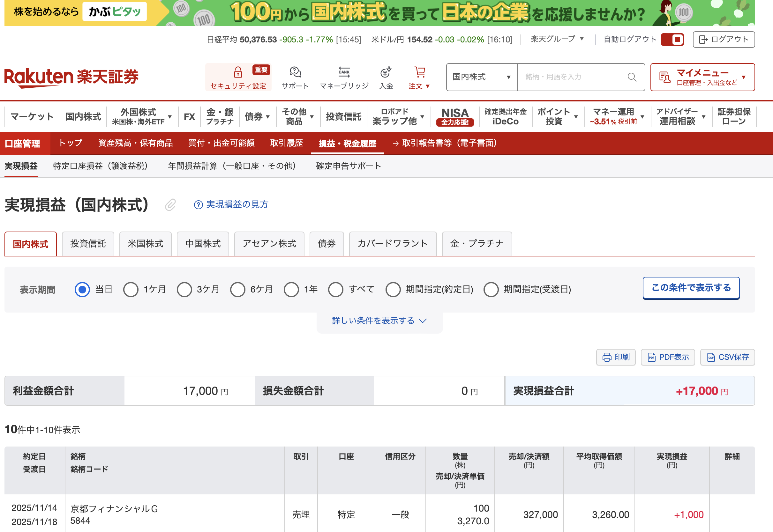
Task: Toggle the auto logout (自動ログアウト) switch
Action: pyautogui.click(x=672, y=40)
